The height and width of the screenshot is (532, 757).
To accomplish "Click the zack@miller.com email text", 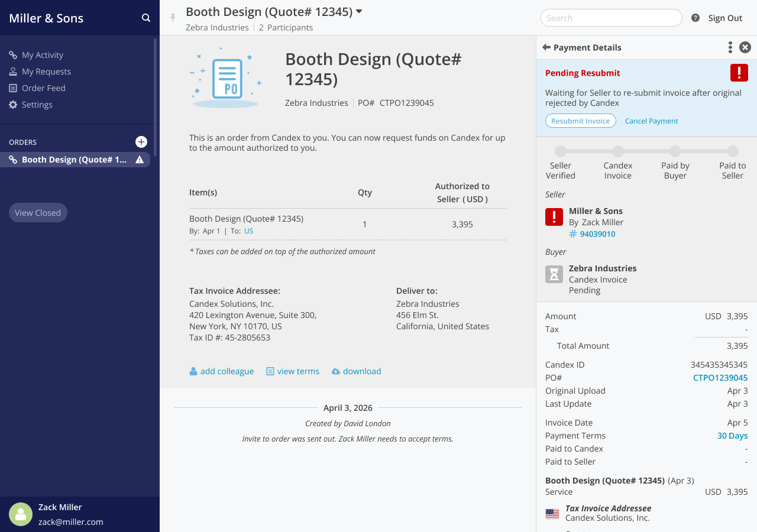I will (71, 522).
